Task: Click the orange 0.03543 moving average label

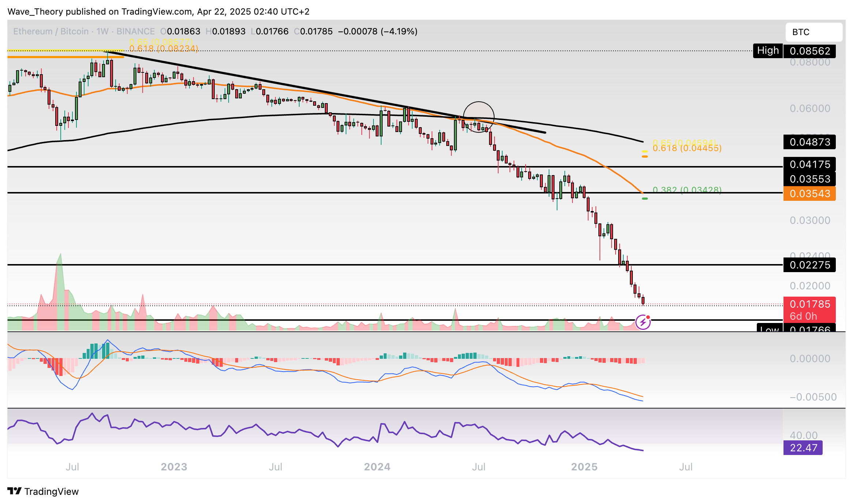Action: point(809,193)
